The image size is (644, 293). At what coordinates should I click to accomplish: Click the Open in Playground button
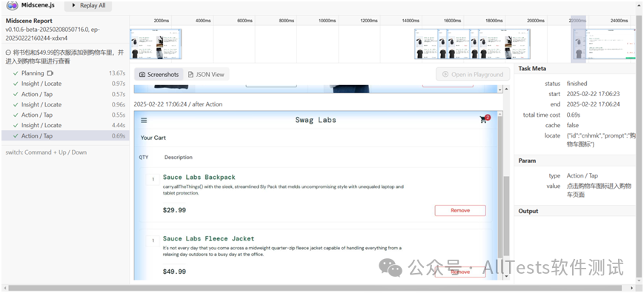(x=473, y=74)
